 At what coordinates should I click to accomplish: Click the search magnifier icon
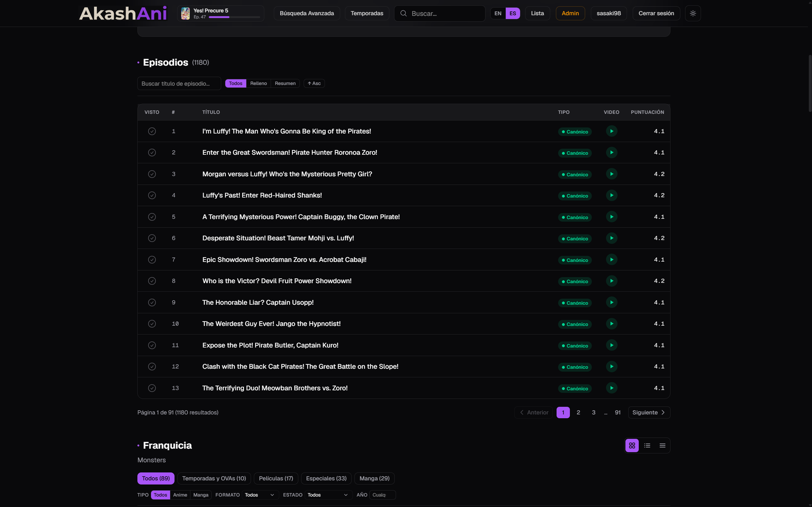[x=403, y=13]
